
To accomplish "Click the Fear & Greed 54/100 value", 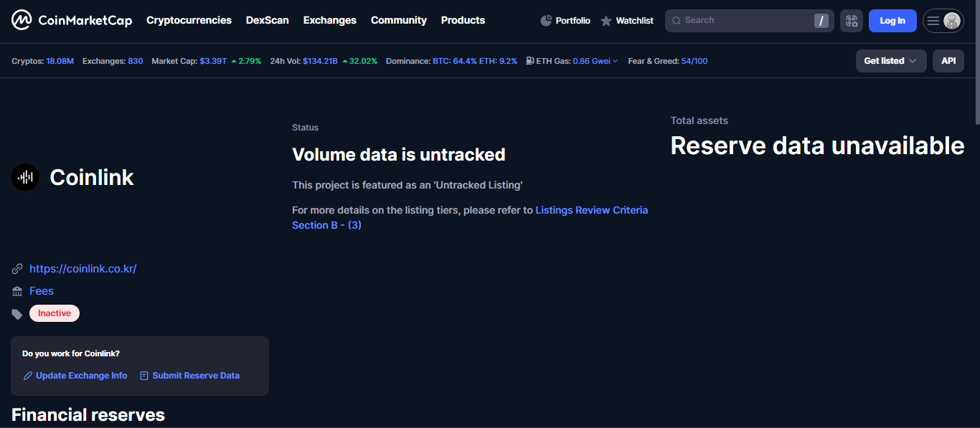I will pos(694,61).
